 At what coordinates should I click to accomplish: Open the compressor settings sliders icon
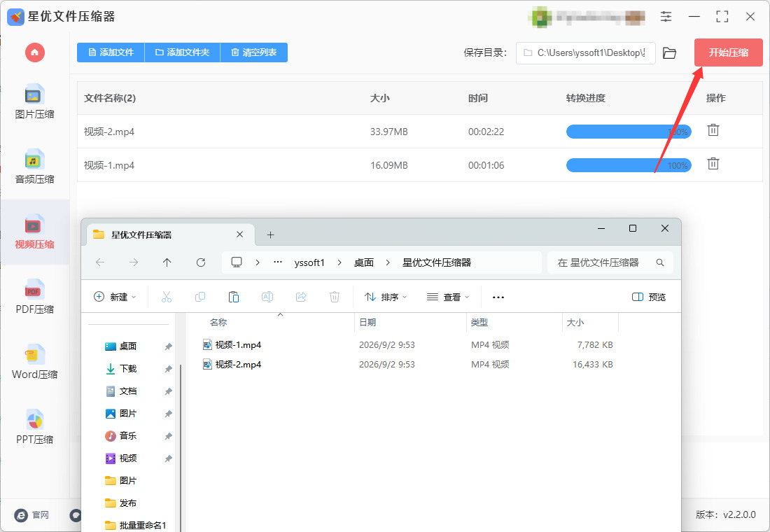click(x=666, y=16)
